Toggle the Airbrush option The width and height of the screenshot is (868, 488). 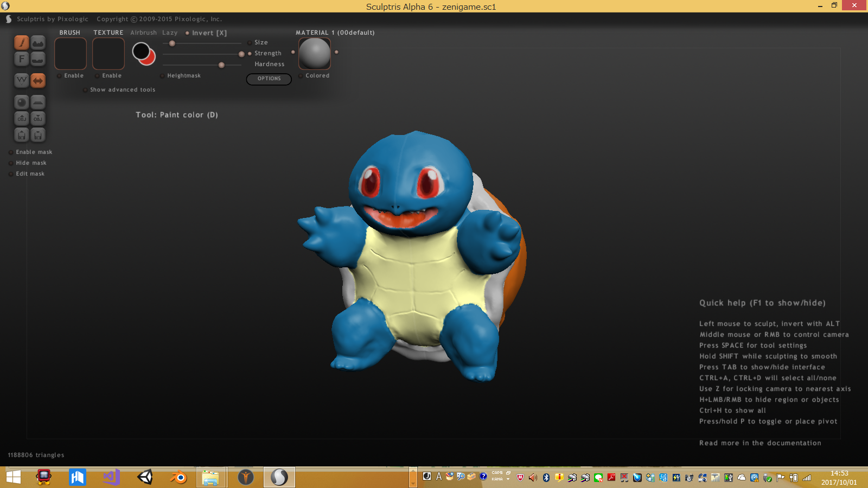[143, 33]
